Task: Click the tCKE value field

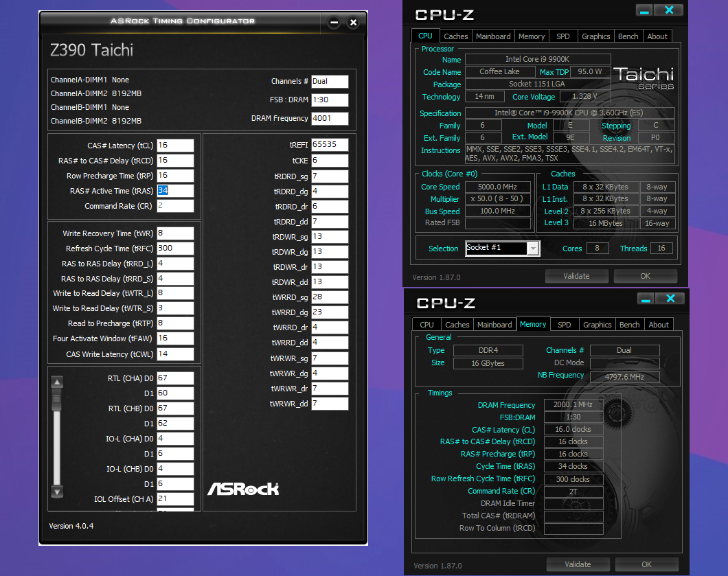Action: [x=330, y=161]
